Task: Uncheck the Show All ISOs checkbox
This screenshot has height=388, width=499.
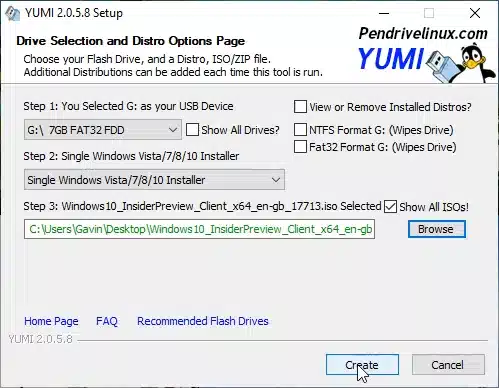Action: point(390,206)
